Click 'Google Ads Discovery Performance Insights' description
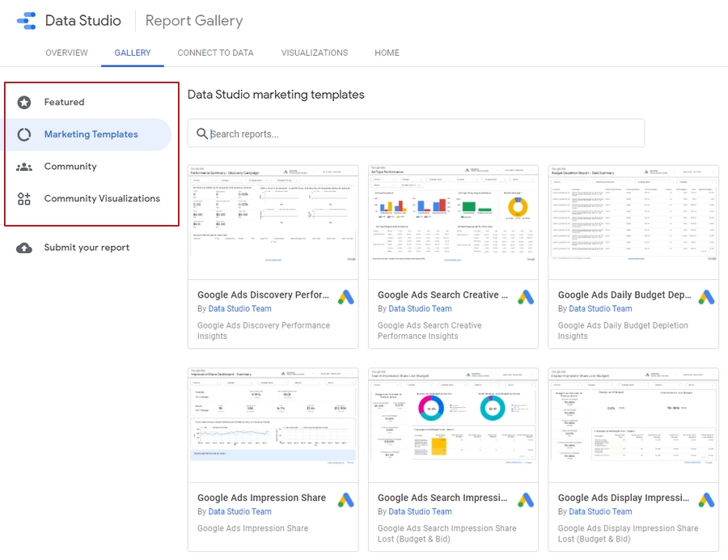The height and width of the screenshot is (560, 728). tap(264, 331)
